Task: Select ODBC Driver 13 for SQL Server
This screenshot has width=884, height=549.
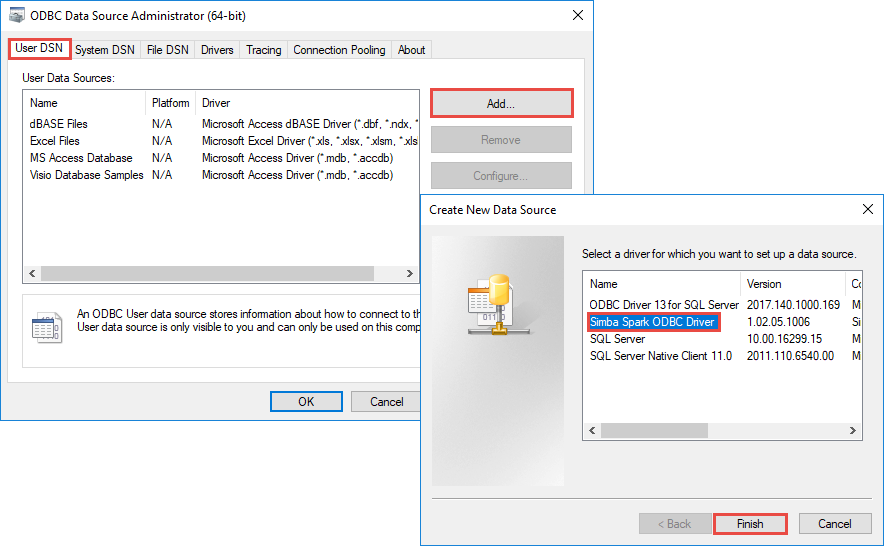Action: (x=664, y=305)
